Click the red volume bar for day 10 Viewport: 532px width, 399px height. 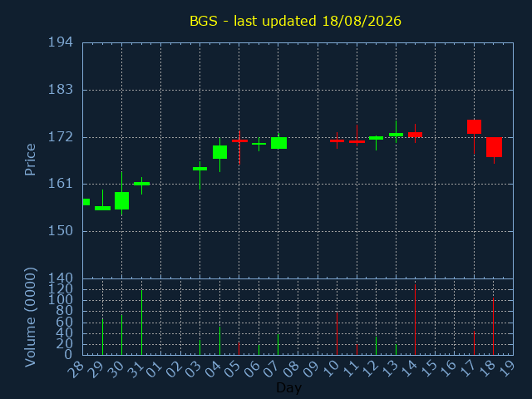(337, 333)
